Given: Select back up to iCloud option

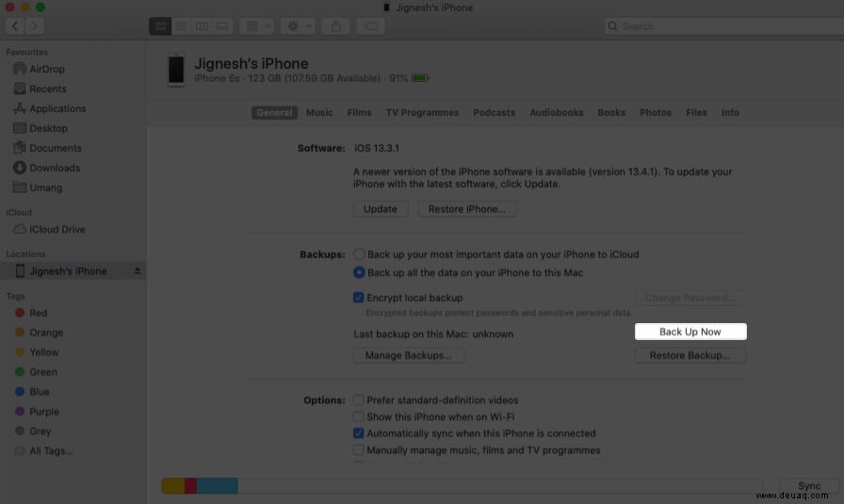Looking at the screenshot, I should pos(359,254).
